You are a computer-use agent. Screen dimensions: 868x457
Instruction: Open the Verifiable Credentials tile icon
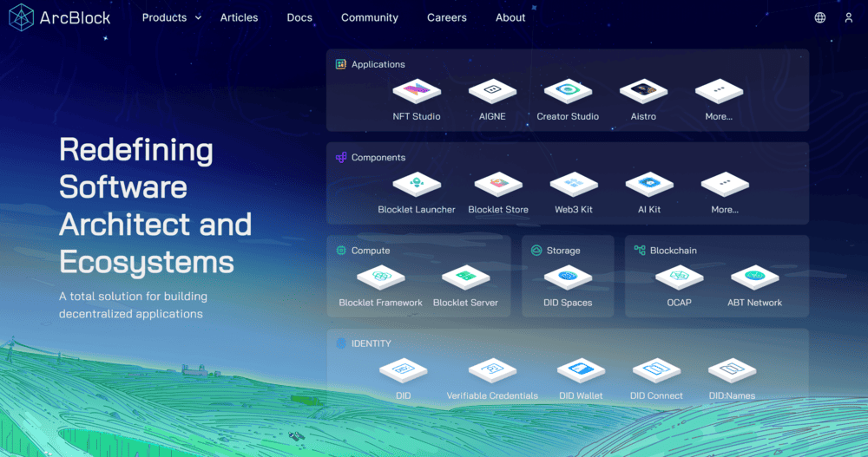pyautogui.click(x=492, y=370)
